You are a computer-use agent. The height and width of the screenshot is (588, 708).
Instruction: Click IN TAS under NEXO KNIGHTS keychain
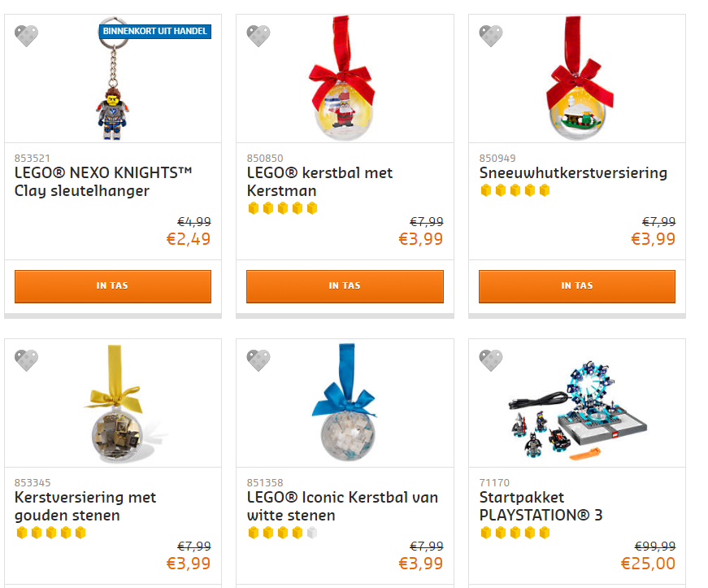coord(113,286)
